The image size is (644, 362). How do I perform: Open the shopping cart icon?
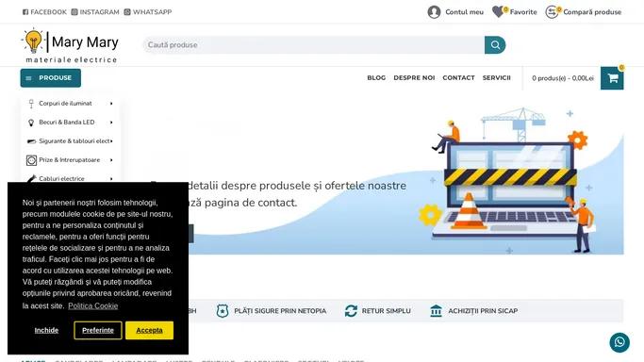pos(612,78)
